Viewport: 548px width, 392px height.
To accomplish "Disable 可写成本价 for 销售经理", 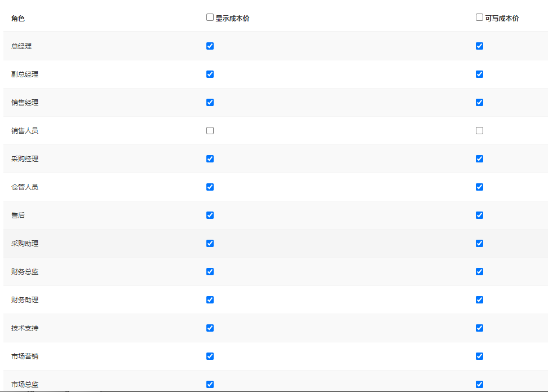I will pyautogui.click(x=479, y=102).
